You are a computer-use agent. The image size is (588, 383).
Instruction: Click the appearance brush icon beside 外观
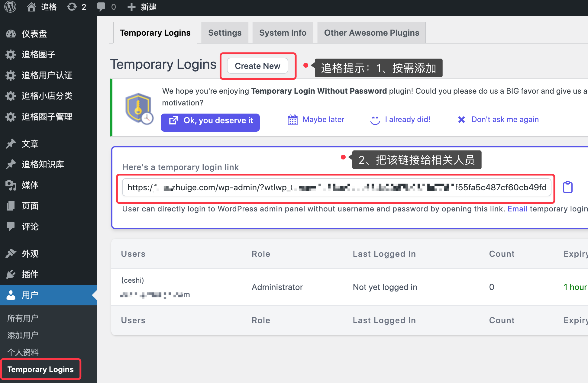11,254
